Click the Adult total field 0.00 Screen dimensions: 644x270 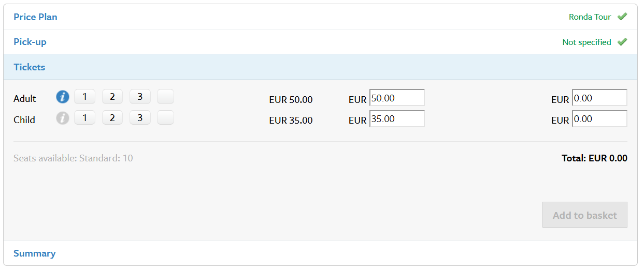[x=599, y=98]
